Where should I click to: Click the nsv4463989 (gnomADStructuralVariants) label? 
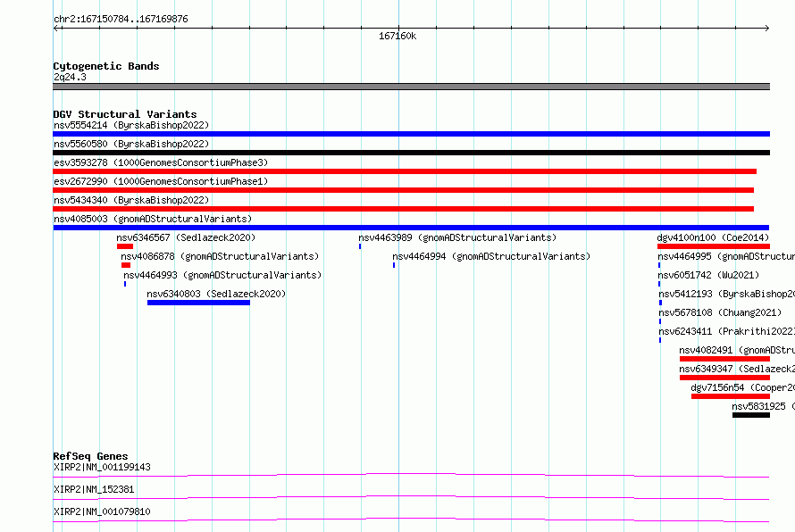tap(457, 237)
